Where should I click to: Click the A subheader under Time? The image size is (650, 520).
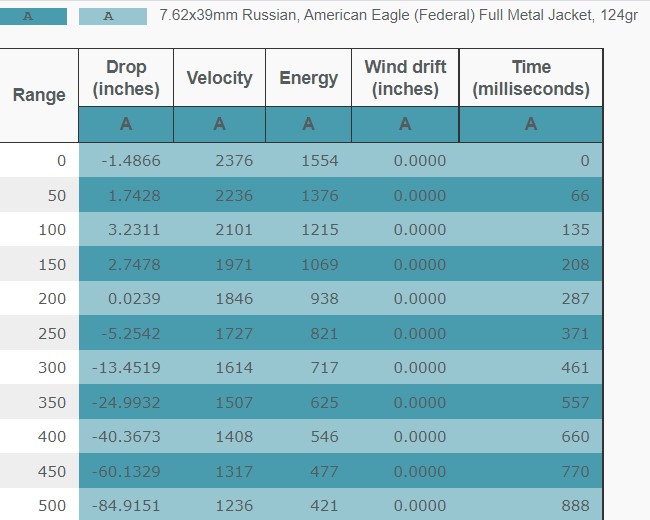(531, 124)
